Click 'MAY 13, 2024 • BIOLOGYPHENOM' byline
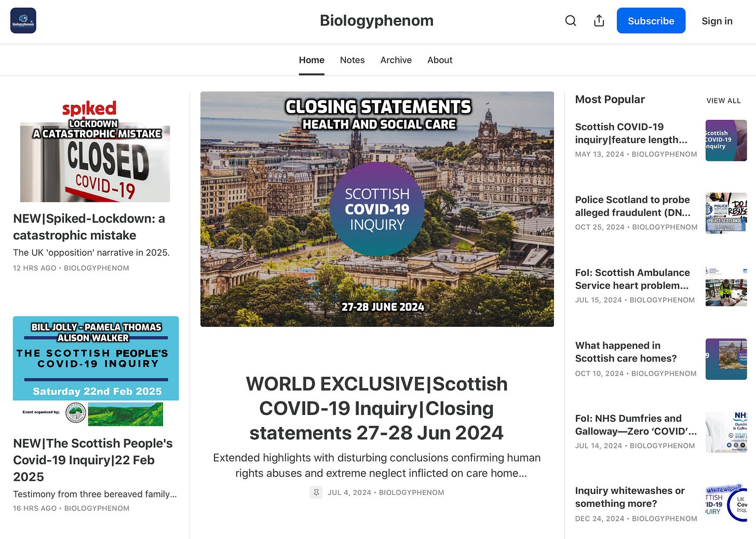 pos(636,154)
